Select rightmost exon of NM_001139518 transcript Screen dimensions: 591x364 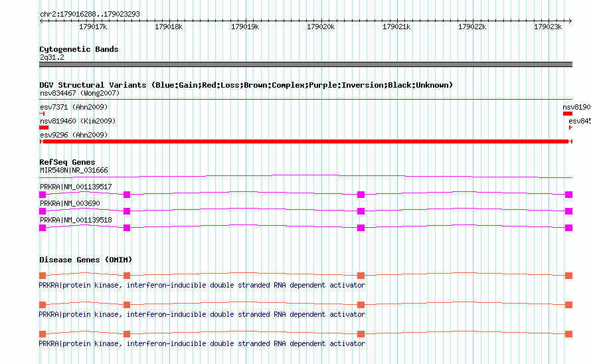pyautogui.click(x=569, y=228)
